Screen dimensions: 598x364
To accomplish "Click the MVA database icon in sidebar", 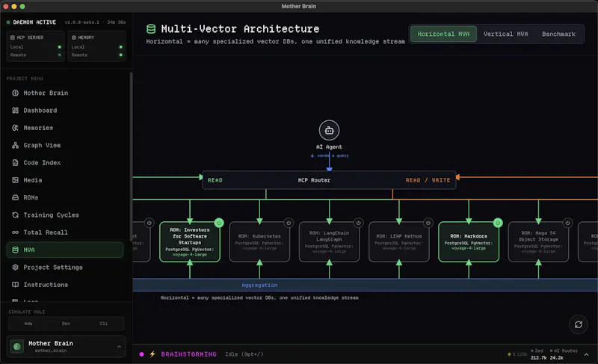I will pyautogui.click(x=15, y=250).
